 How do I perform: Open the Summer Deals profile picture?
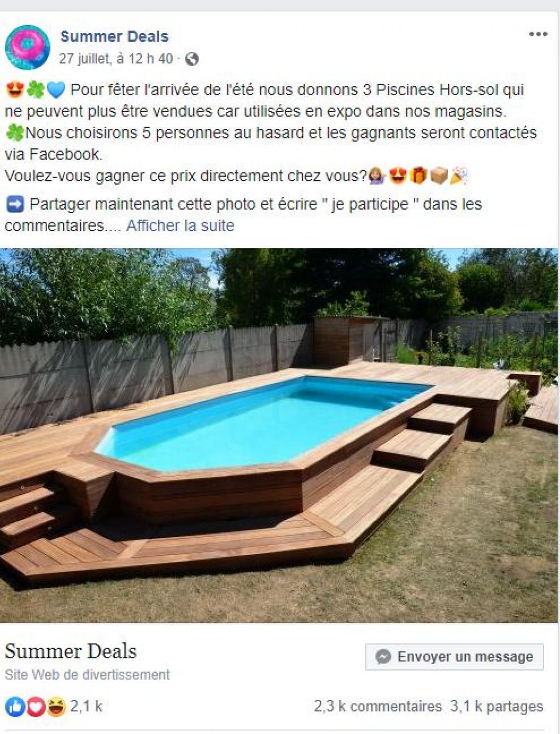(27, 47)
